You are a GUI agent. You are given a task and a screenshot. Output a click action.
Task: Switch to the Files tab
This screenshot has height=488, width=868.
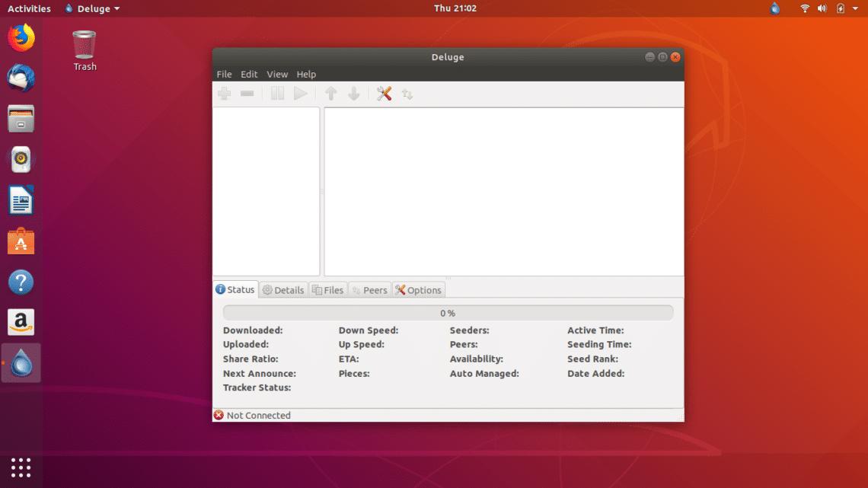click(328, 289)
